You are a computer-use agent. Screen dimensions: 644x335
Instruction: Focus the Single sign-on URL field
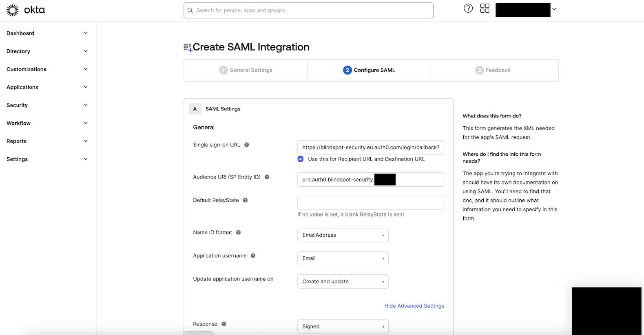(371, 148)
